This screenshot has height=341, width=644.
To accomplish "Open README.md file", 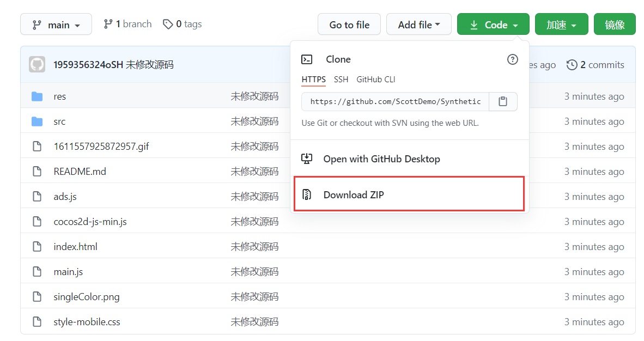I will coord(80,172).
